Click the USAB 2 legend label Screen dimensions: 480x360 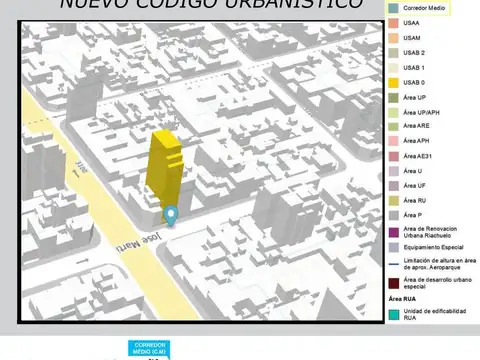pos(414,53)
